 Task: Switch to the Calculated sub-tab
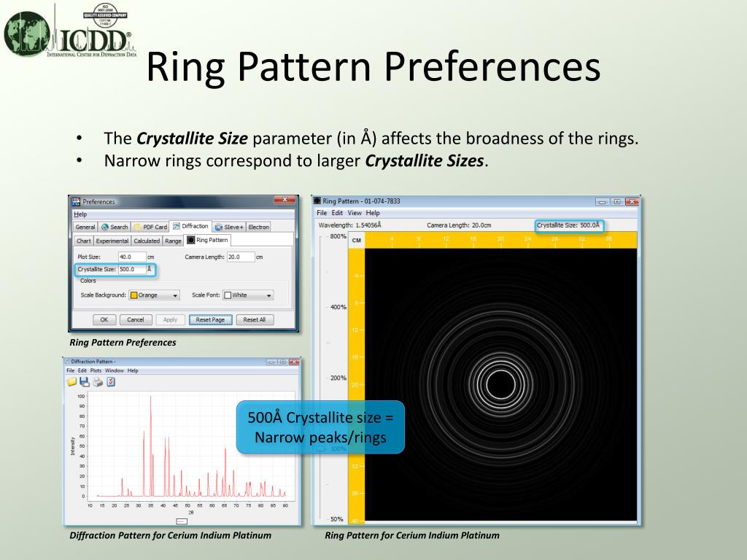click(x=147, y=241)
